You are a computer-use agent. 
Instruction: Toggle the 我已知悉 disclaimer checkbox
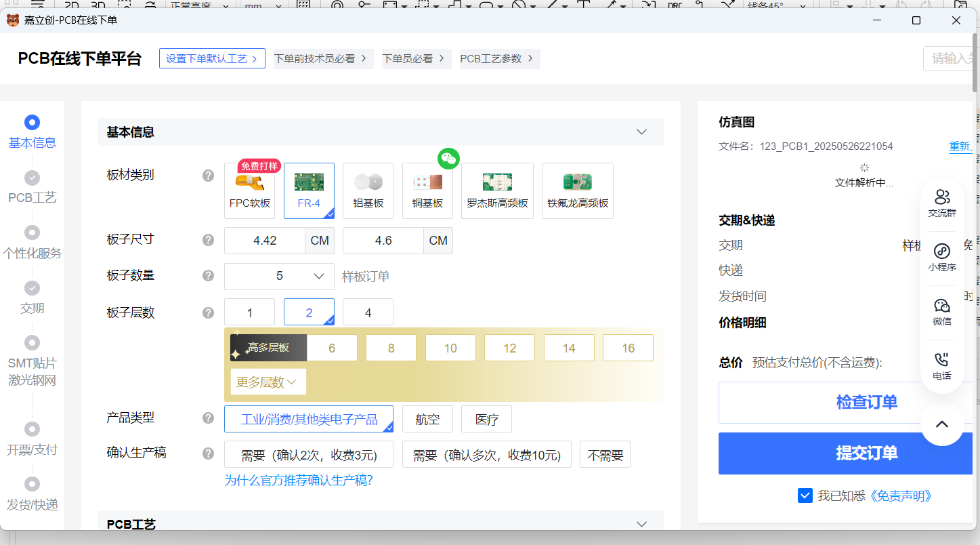805,496
